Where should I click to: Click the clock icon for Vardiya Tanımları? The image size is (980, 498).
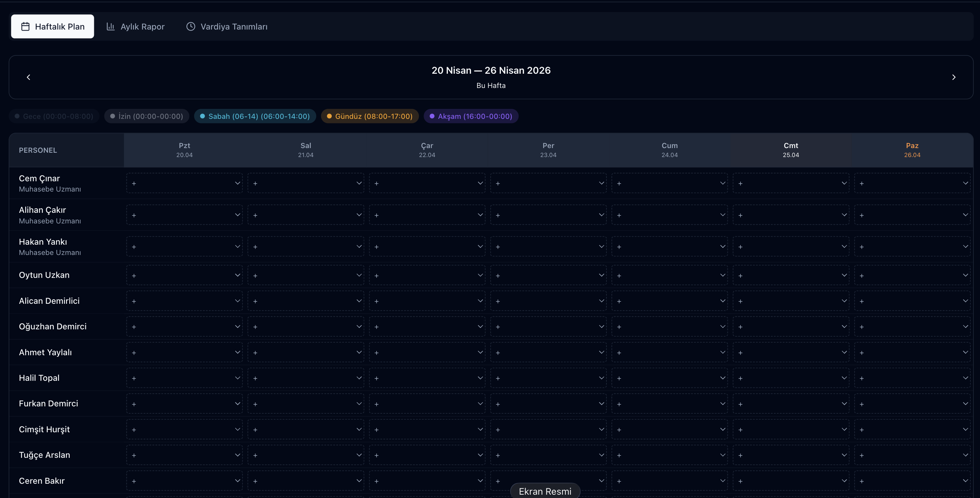191,26
